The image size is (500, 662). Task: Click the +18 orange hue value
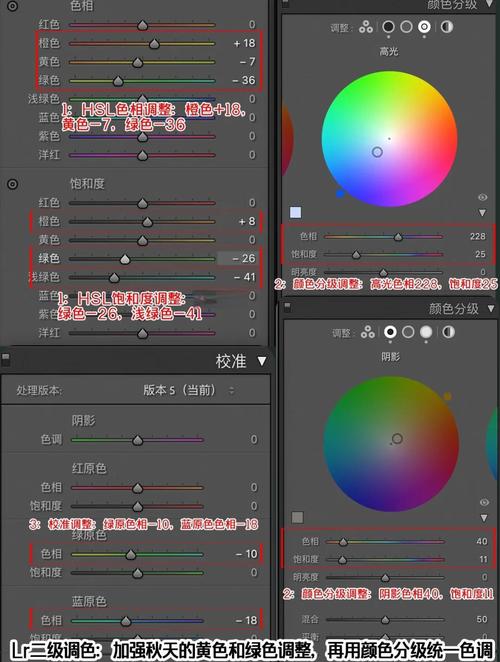[245, 43]
